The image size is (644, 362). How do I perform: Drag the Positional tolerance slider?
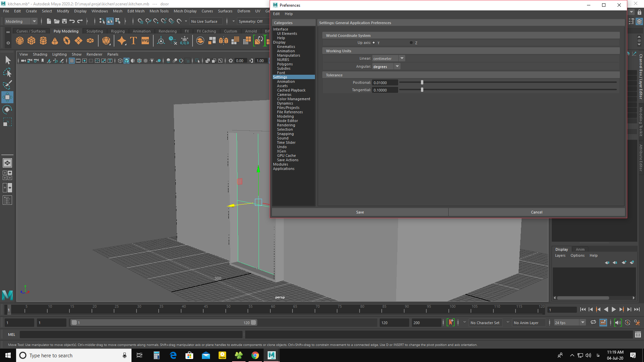pos(422,82)
